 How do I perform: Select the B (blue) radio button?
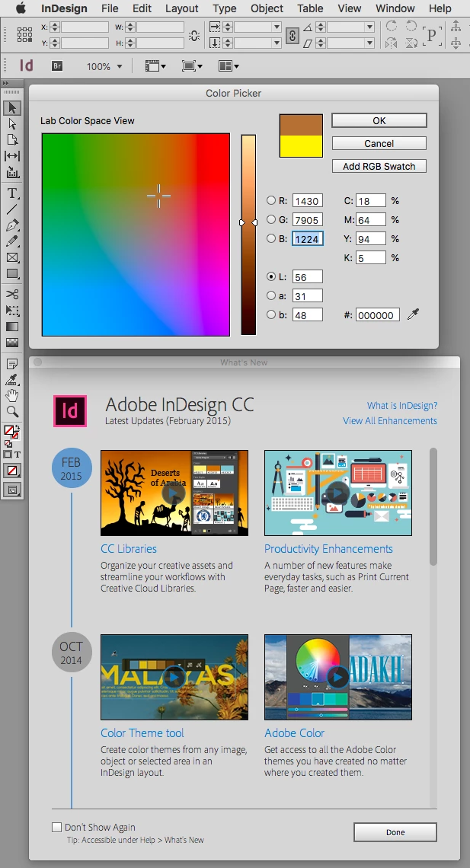(271, 238)
